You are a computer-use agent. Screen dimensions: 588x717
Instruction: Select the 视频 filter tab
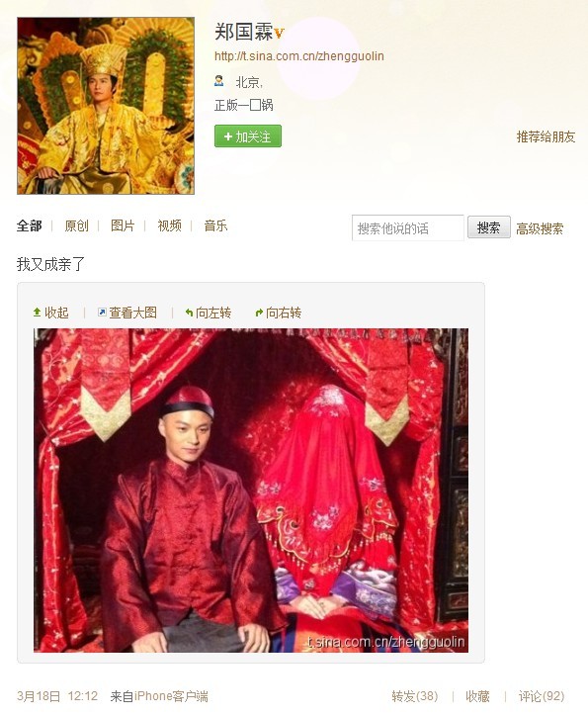click(x=170, y=225)
